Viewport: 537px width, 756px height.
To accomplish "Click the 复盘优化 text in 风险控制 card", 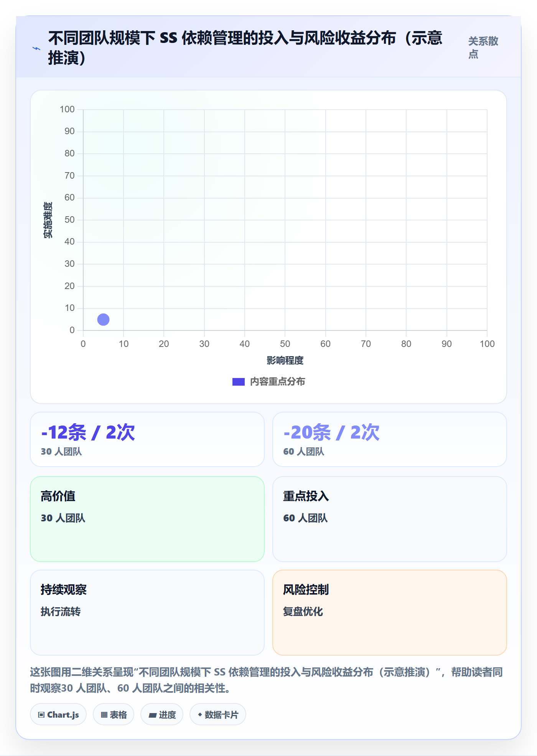I will [303, 611].
